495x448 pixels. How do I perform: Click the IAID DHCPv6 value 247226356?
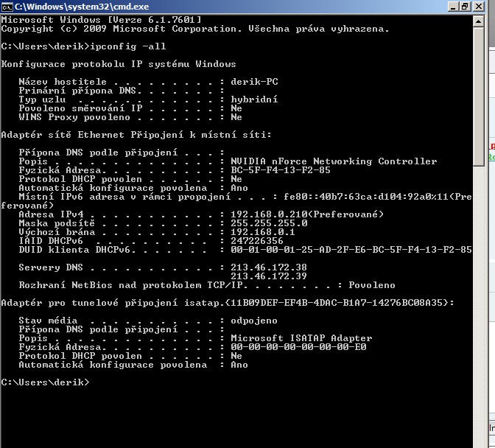[x=257, y=241]
